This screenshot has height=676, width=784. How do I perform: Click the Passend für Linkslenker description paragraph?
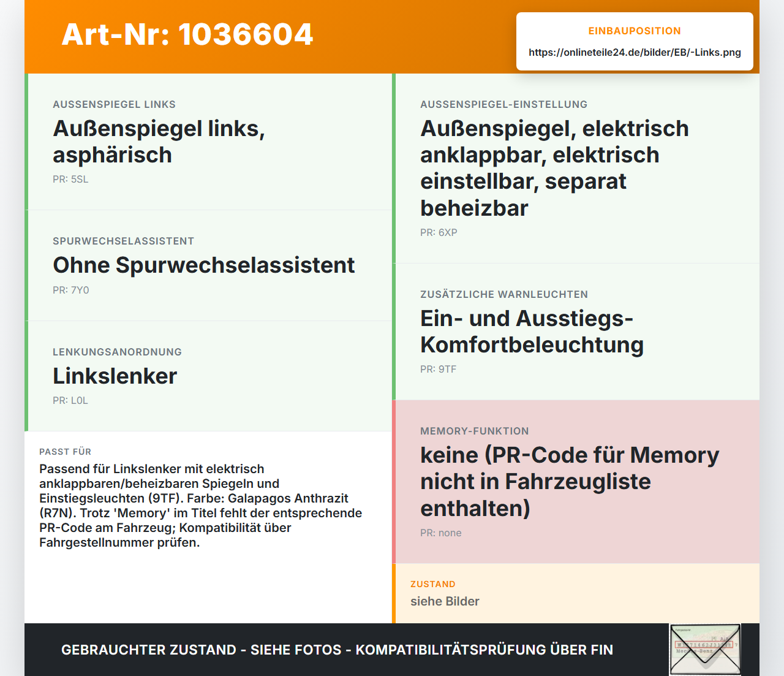pos(201,506)
